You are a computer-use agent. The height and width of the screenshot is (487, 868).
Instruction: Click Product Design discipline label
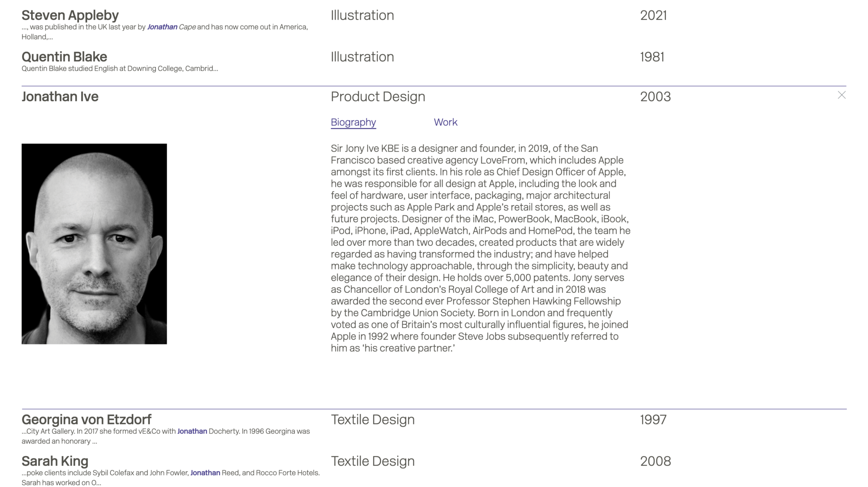(378, 96)
